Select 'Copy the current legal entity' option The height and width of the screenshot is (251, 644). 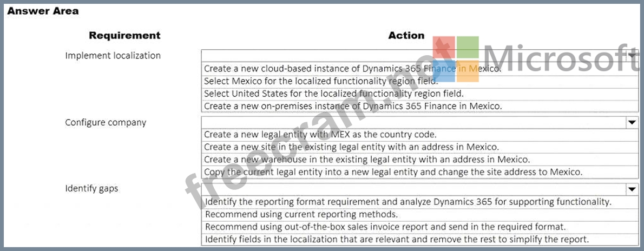tap(393, 172)
